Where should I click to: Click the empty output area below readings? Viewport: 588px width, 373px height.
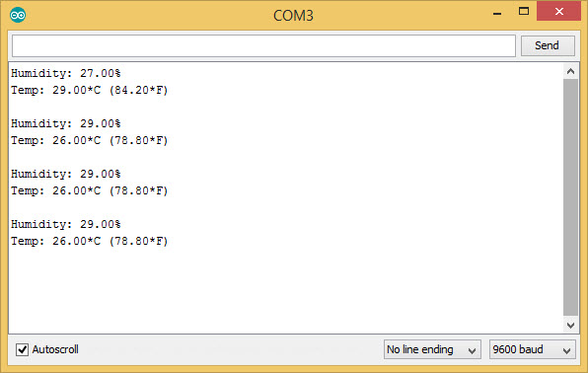pos(285,289)
